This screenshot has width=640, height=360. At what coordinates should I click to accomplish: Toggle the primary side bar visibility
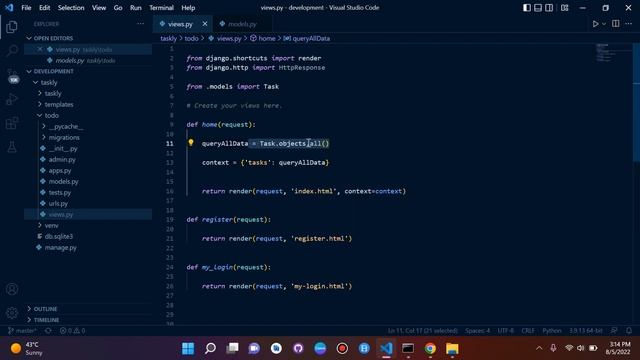tap(527, 8)
